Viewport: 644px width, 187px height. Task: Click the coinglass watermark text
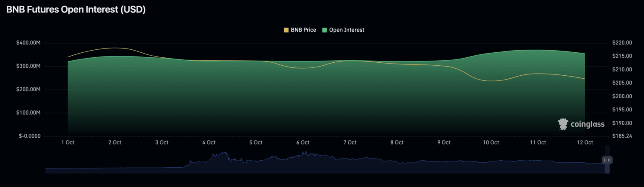pyautogui.click(x=587, y=124)
